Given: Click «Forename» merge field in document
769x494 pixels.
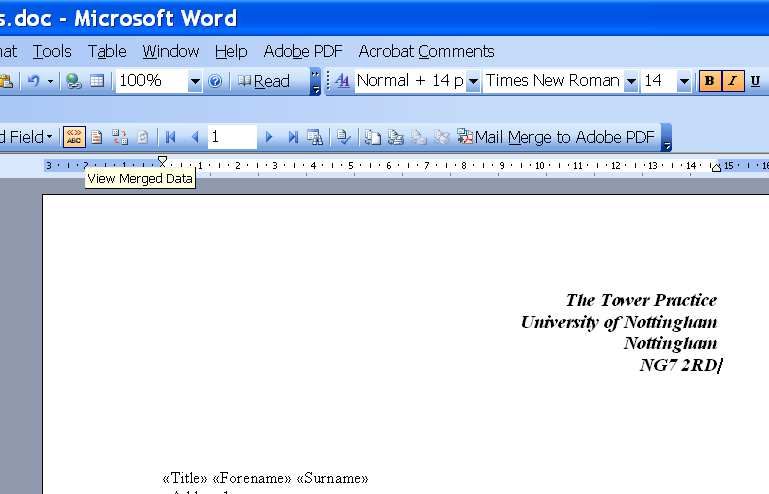Looking at the screenshot, I should [x=252, y=478].
